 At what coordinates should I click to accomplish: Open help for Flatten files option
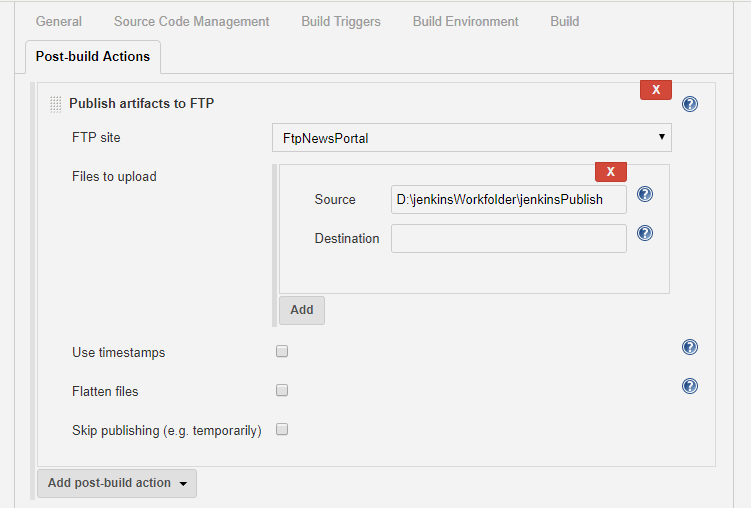689,386
